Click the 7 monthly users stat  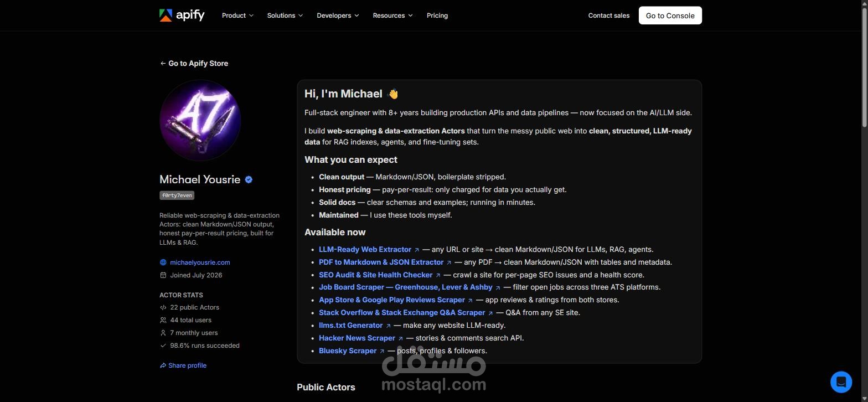(x=194, y=333)
